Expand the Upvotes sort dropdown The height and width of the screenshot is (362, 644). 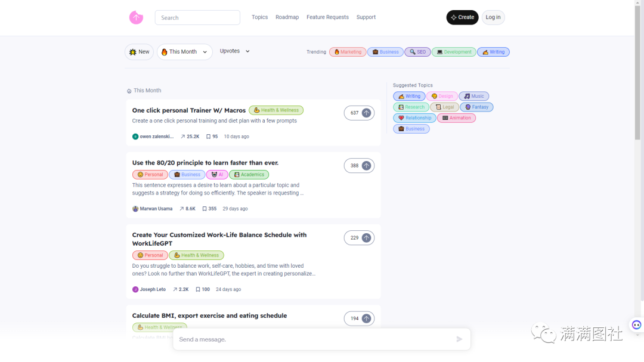(234, 51)
